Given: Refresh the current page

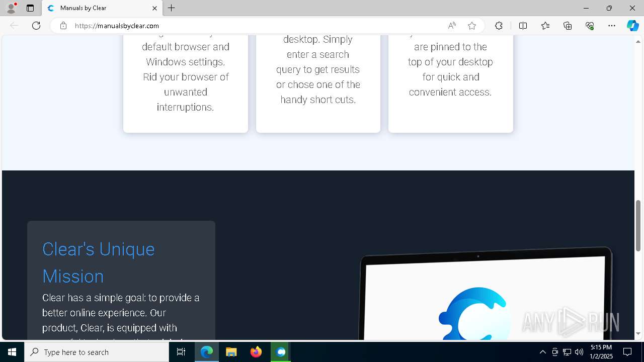Looking at the screenshot, I should (x=36, y=26).
